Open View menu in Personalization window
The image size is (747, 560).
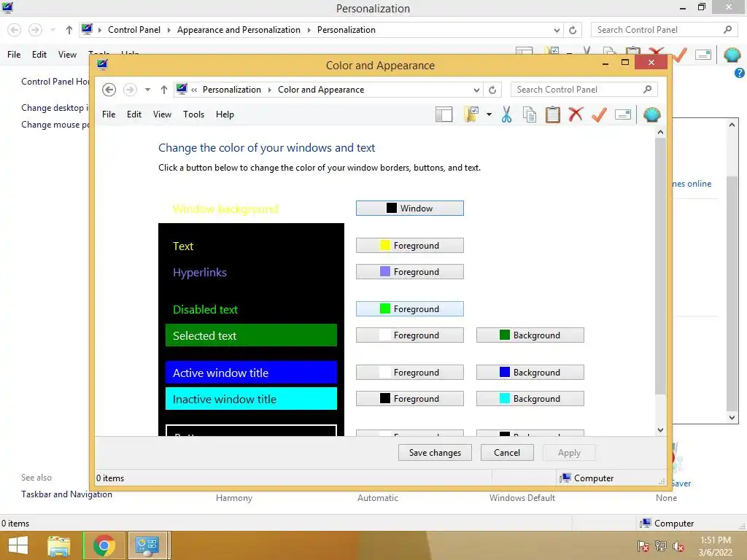coord(67,54)
